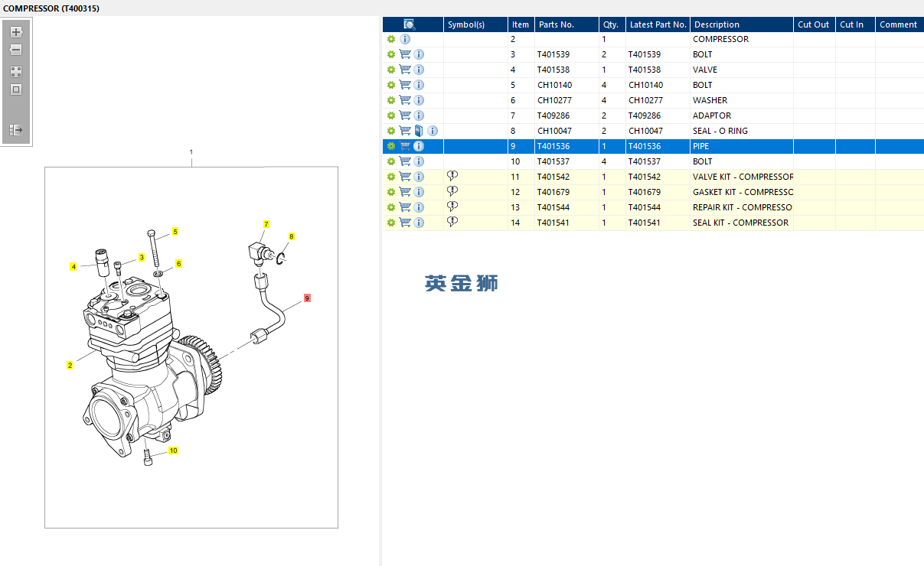Image resolution: width=924 pixels, height=566 pixels.
Task: Select callout 10 on the diagram
Action: pos(174,451)
